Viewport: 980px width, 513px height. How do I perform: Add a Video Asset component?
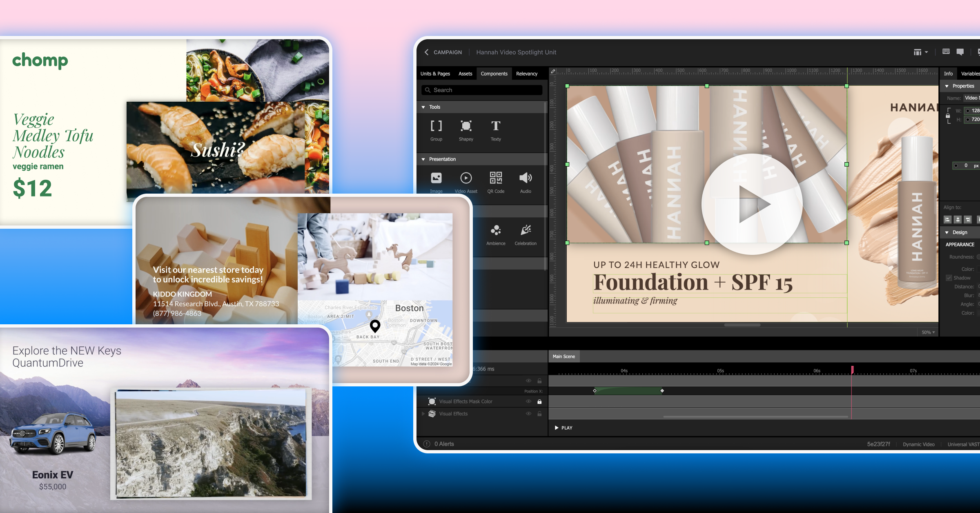[466, 178]
